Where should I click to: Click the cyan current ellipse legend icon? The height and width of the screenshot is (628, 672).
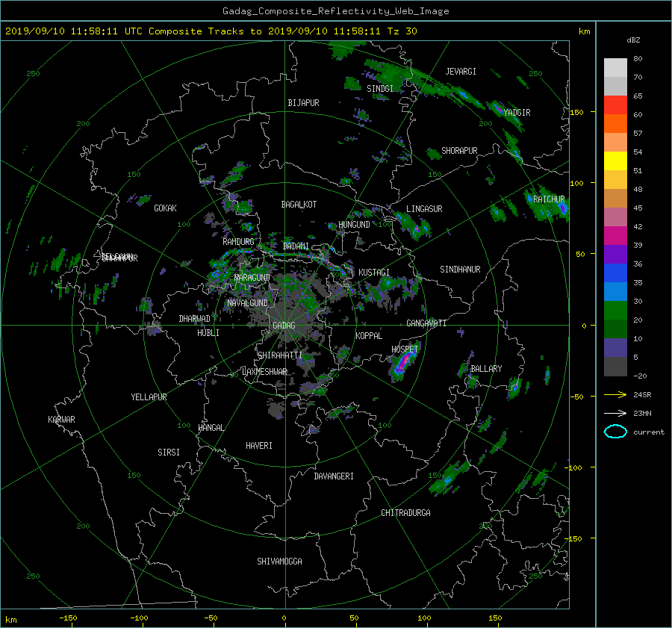click(615, 432)
